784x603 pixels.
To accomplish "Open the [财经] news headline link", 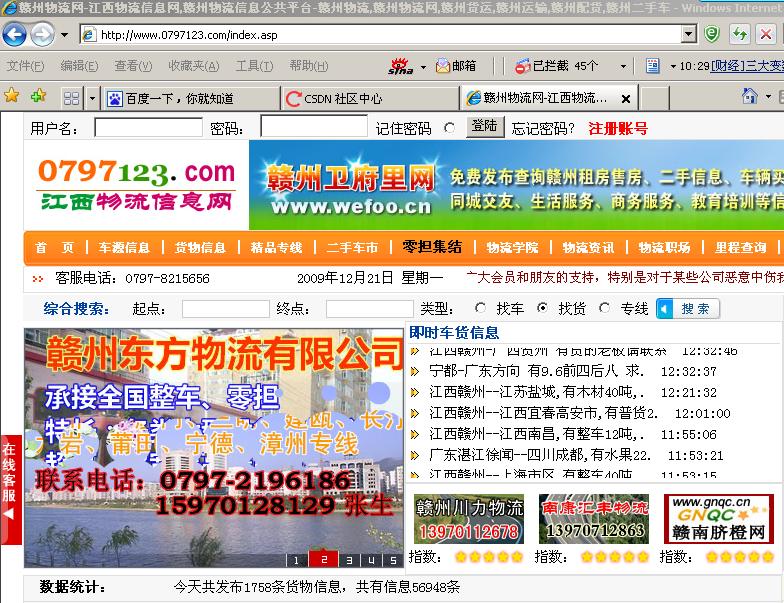I will click(x=747, y=66).
